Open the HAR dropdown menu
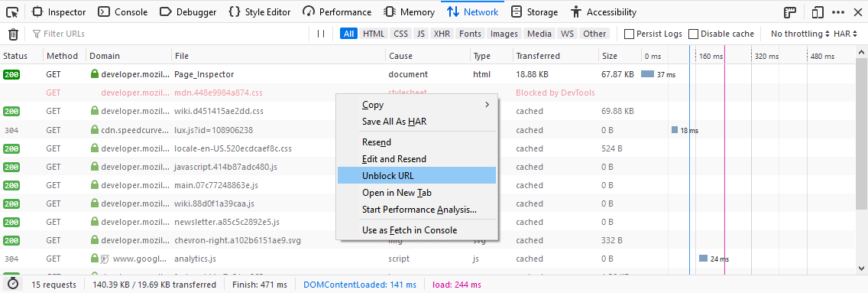The image size is (868, 293). click(844, 34)
